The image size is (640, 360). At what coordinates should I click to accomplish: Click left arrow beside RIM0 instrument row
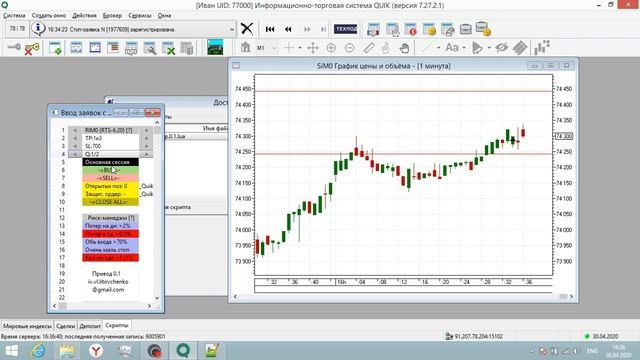(75, 130)
